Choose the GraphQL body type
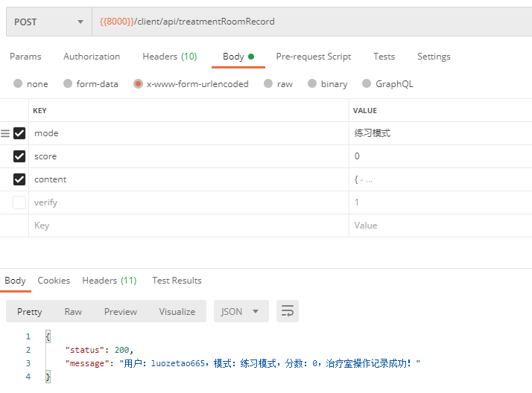532x393 pixels. coord(367,84)
